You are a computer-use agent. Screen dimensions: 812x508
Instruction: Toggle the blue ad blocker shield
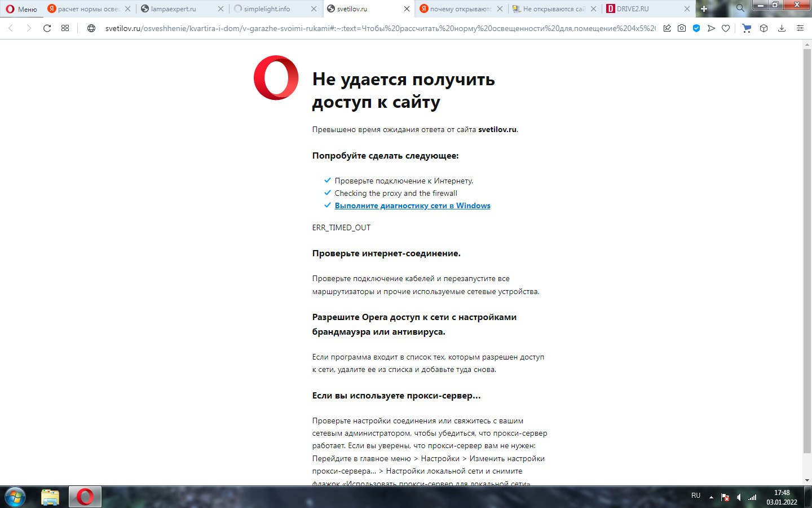pyautogui.click(x=696, y=28)
